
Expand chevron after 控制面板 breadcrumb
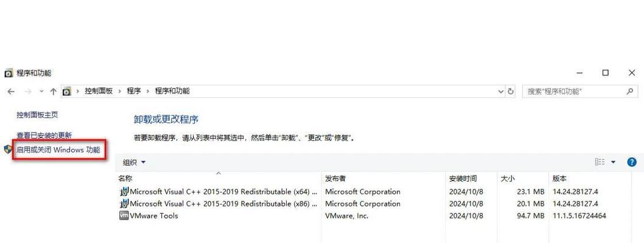point(119,91)
